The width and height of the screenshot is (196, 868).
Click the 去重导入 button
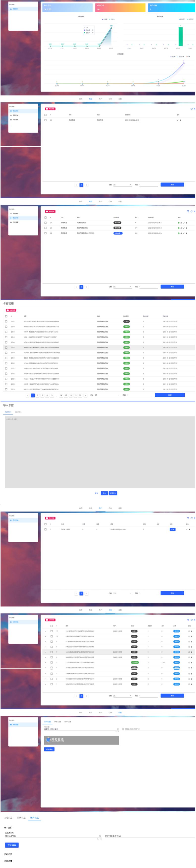[x=113, y=493]
